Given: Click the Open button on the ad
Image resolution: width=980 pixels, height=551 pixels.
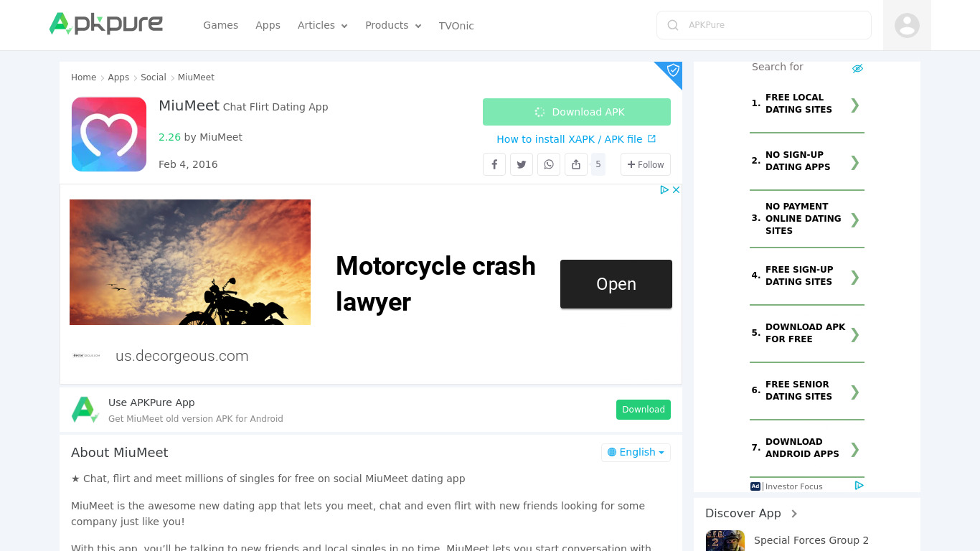Looking at the screenshot, I should tap(616, 284).
